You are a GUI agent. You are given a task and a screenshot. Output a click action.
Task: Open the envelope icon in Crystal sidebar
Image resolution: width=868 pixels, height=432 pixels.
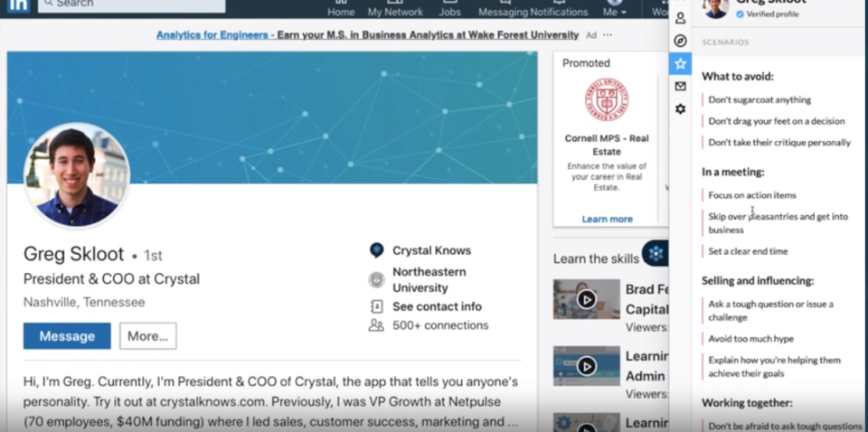(681, 86)
